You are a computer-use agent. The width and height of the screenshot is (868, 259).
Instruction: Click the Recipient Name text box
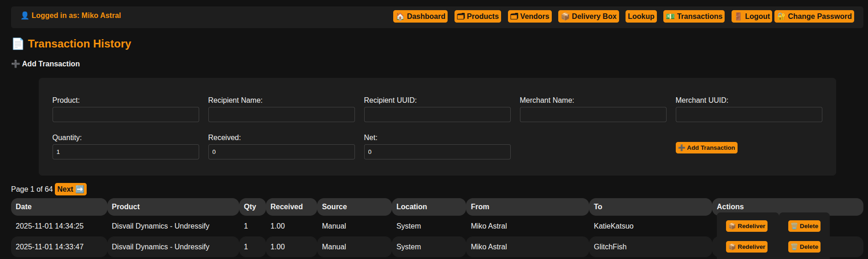pyautogui.click(x=281, y=115)
